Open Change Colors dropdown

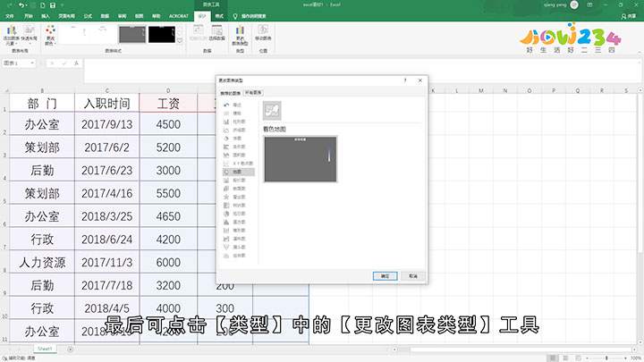pos(50,35)
